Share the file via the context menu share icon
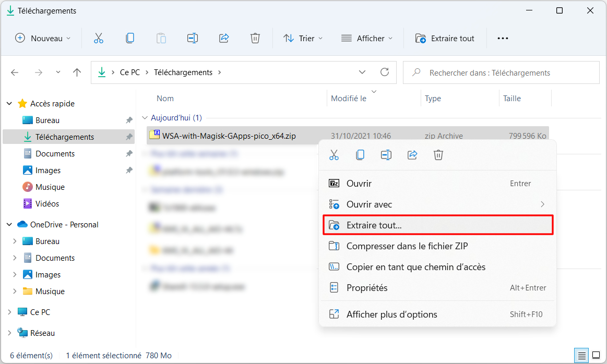The width and height of the screenshot is (607, 364). click(x=412, y=155)
